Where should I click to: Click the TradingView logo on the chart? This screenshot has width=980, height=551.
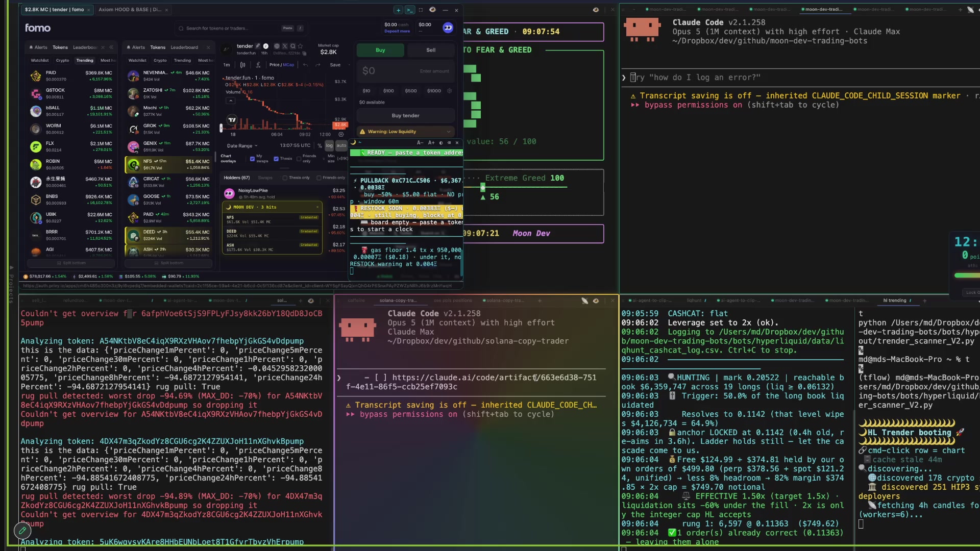pyautogui.click(x=232, y=120)
